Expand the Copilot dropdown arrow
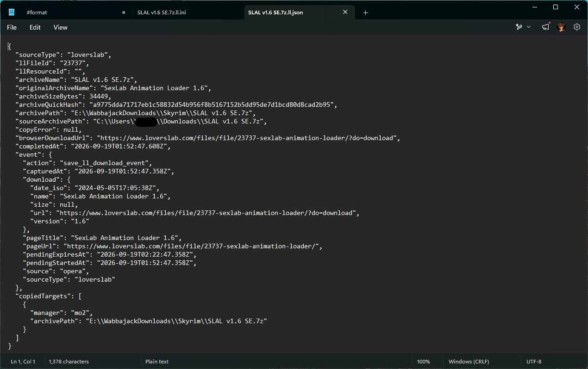This screenshot has height=369, width=588. [529, 27]
